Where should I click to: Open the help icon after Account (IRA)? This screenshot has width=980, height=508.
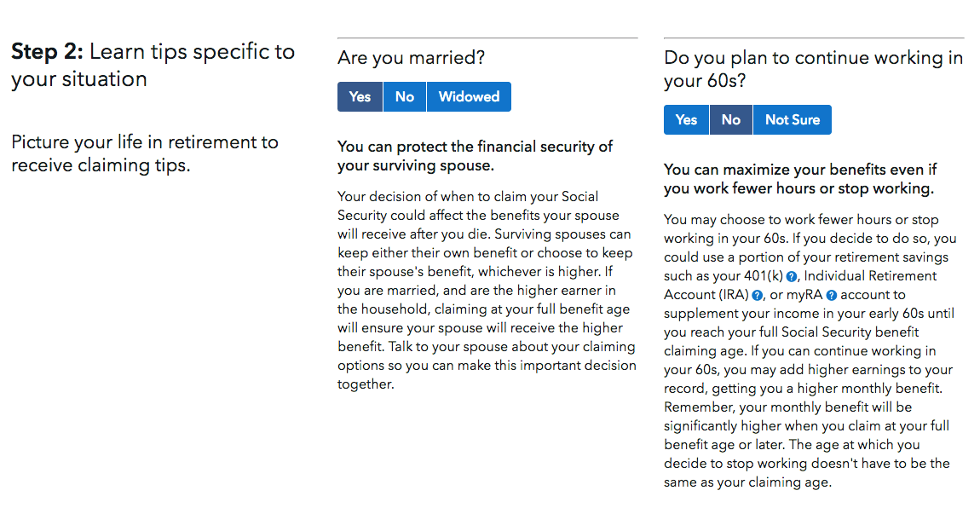(x=757, y=296)
